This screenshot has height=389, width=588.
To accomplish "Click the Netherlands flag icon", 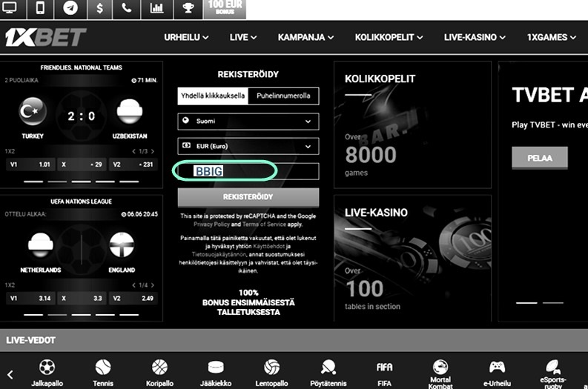I will [41, 245].
